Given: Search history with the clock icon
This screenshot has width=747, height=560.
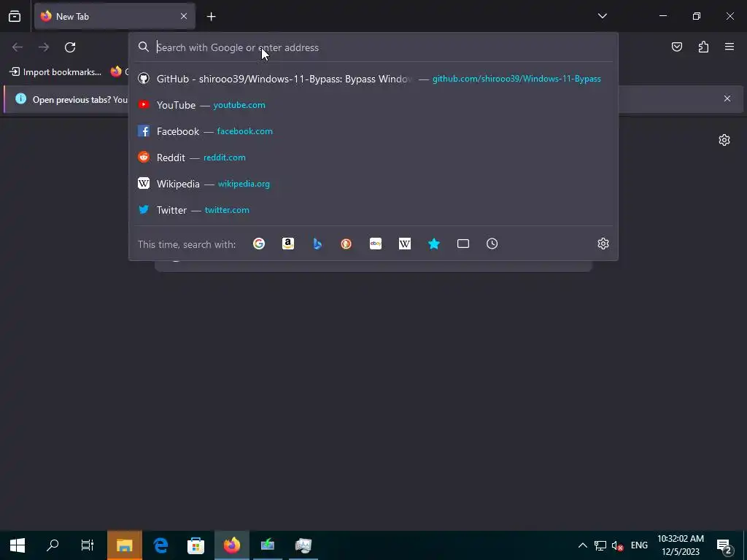Looking at the screenshot, I should tap(492, 244).
